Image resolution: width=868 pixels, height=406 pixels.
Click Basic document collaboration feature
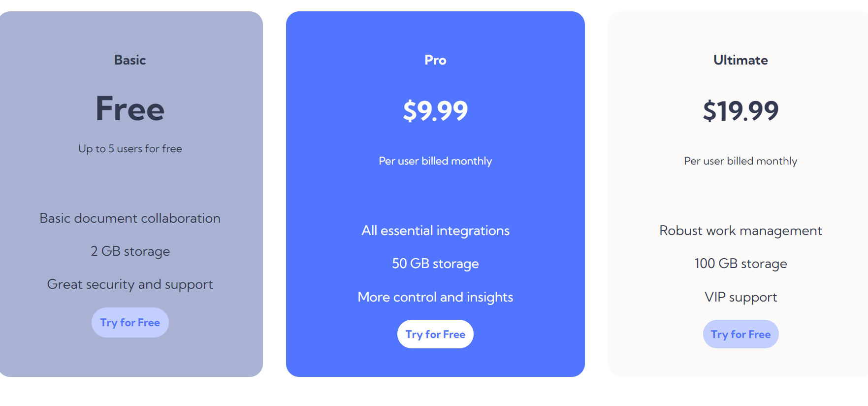(130, 218)
